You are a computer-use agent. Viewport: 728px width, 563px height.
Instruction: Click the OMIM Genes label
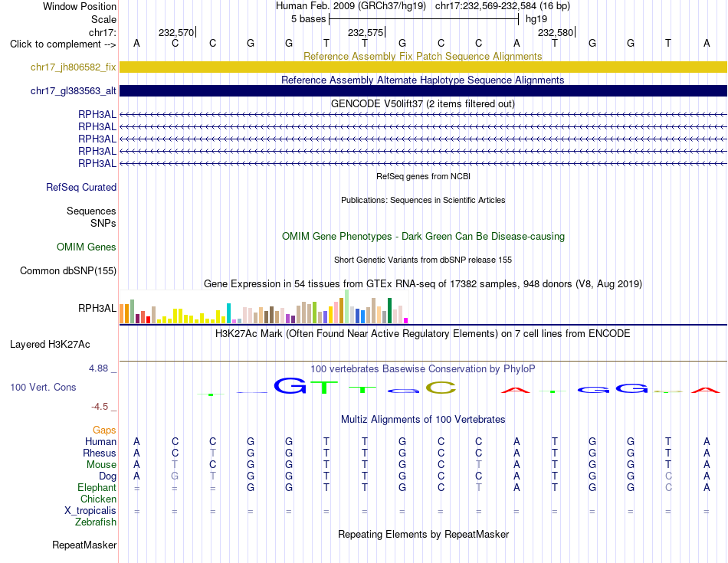click(87, 247)
